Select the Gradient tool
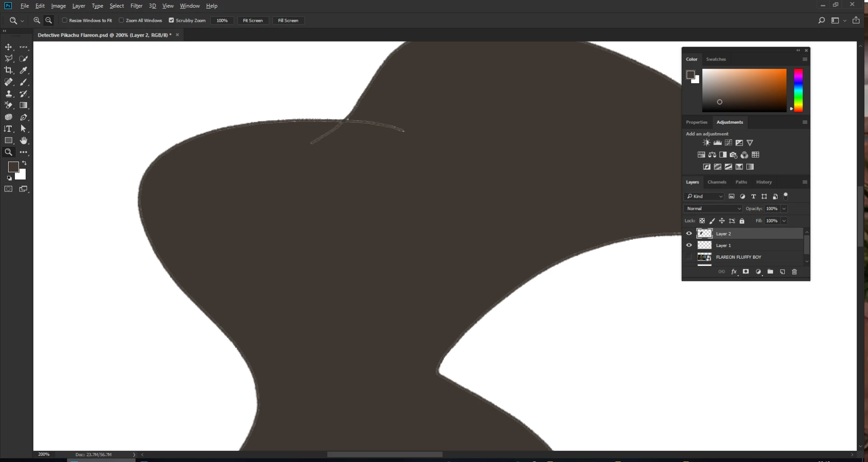Screen dimensions: 868x462 pos(24,105)
